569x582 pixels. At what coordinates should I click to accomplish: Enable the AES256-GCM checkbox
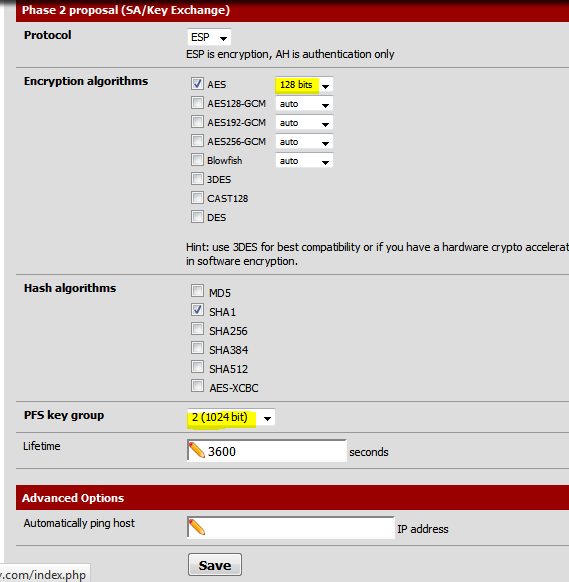pos(197,141)
